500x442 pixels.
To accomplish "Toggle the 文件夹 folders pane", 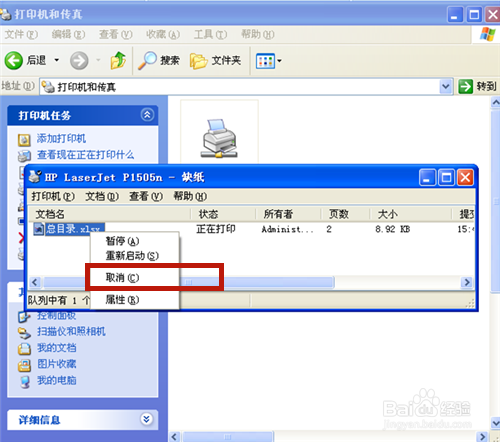I will (x=215, y=61).
